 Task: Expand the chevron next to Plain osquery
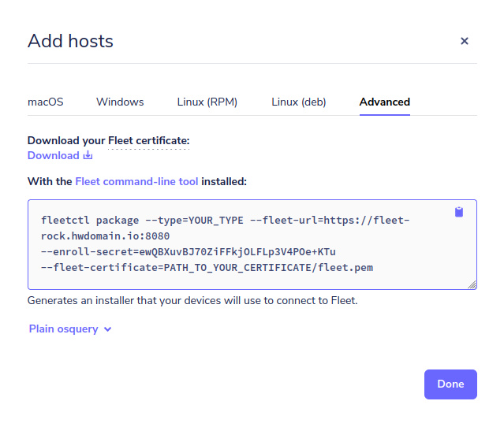(x=108, y=329)
